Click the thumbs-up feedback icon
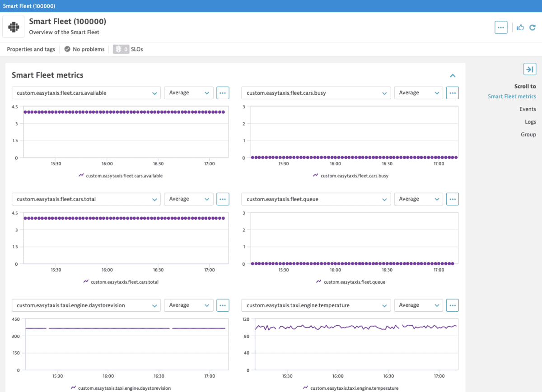The image size is (542, 392). pos(520,27)
